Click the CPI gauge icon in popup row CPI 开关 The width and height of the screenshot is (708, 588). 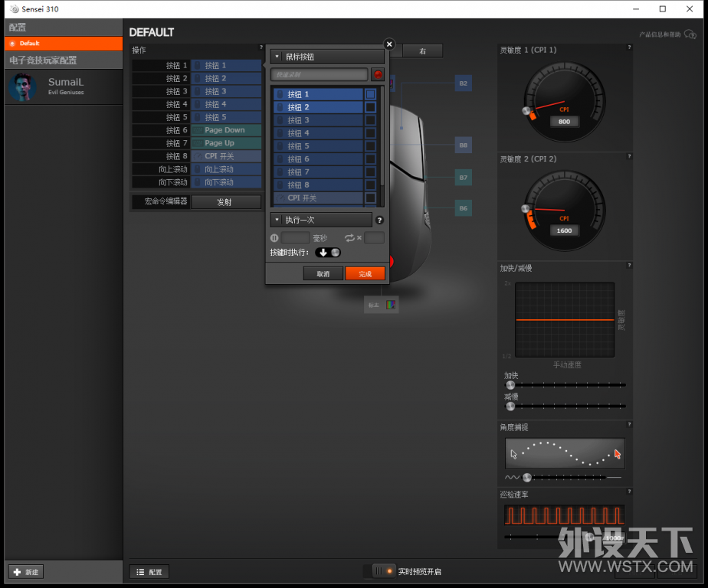[280, 198]
